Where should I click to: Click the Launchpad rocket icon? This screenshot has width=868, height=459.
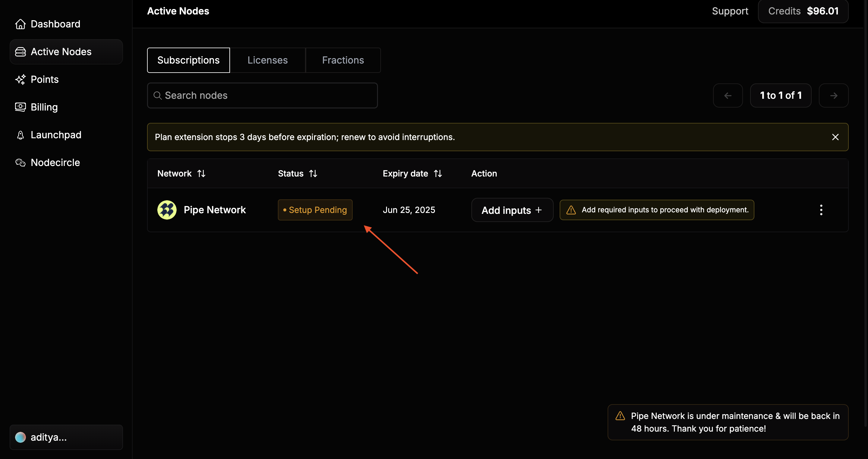(x=20, y=135)
